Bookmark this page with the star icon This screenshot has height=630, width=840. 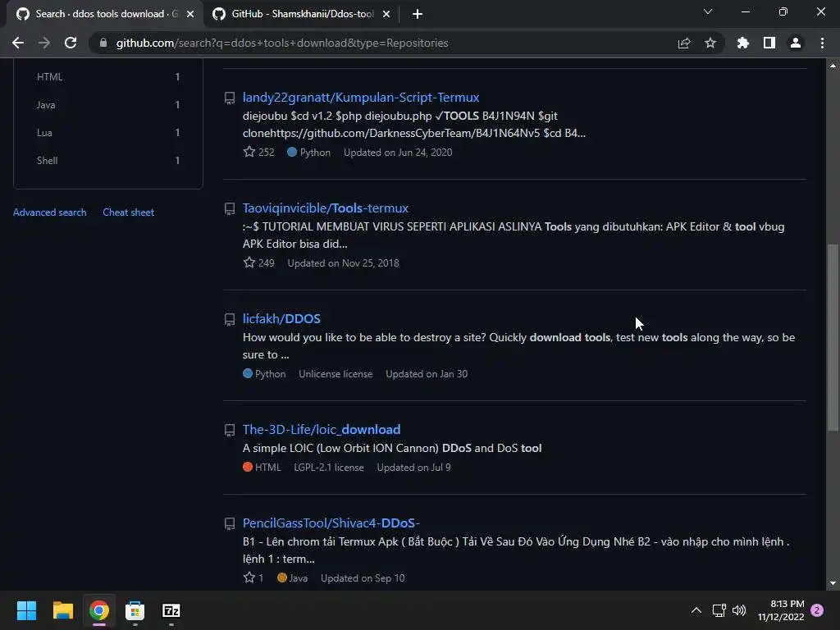tap(710, 43)
